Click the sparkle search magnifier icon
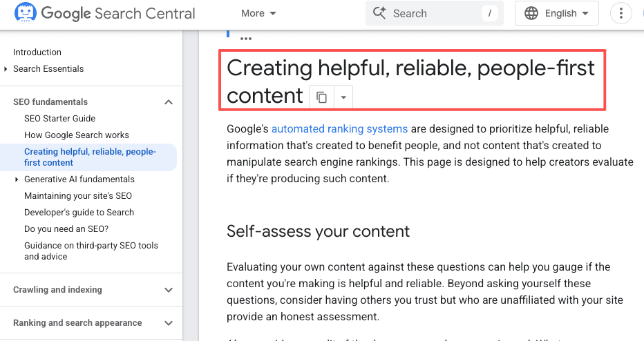Image resolution: width=644 pixels, height=341 pixels. point(379,13)
